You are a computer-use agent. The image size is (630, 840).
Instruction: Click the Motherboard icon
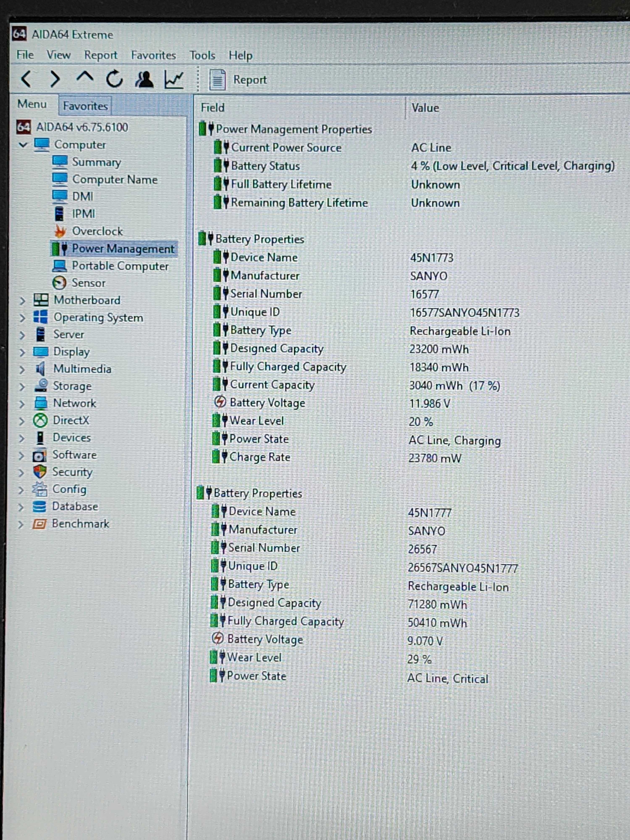[x=41, y=300]
